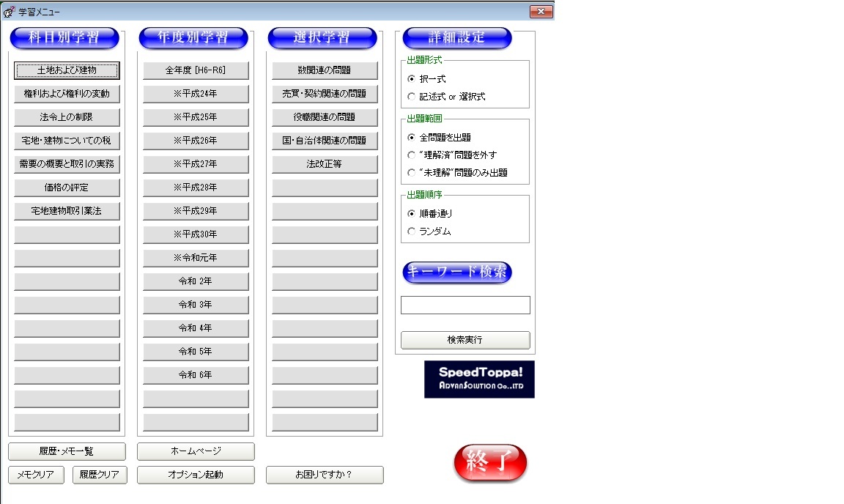Choose ※平成30年 year button
Viewport: 844px width, 504px height.
point(196,234)
